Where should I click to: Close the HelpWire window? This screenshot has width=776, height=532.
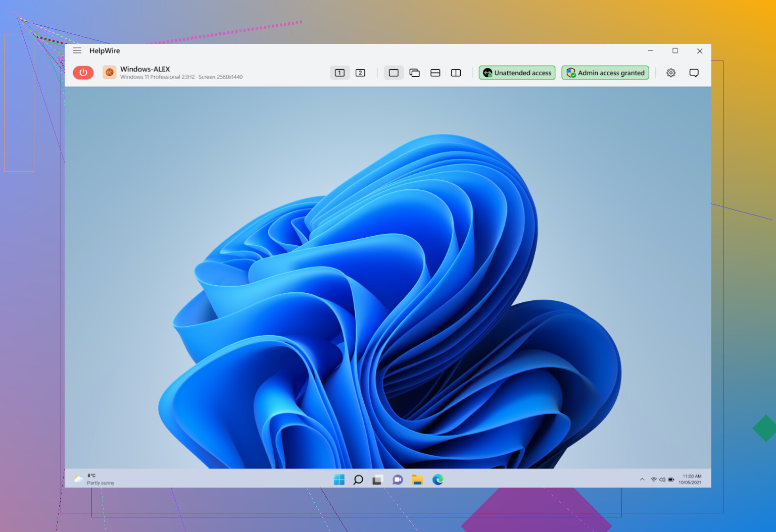click(x=700, y=50)
